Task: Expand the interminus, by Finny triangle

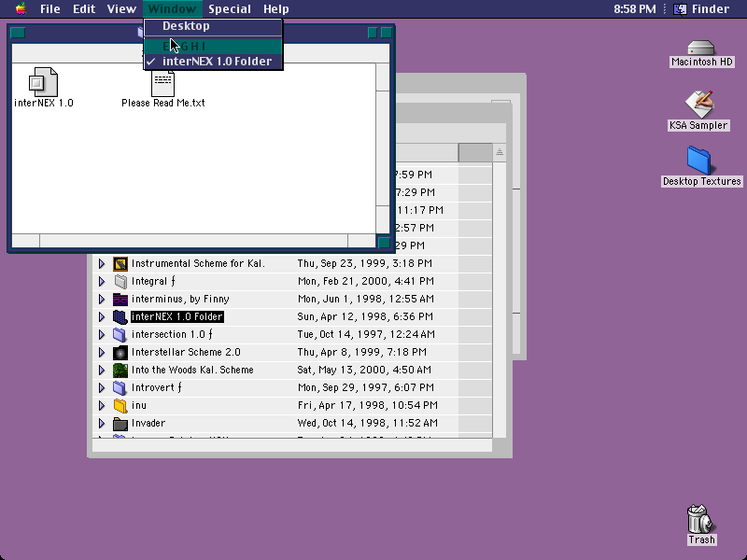Action: coord(102,299)
